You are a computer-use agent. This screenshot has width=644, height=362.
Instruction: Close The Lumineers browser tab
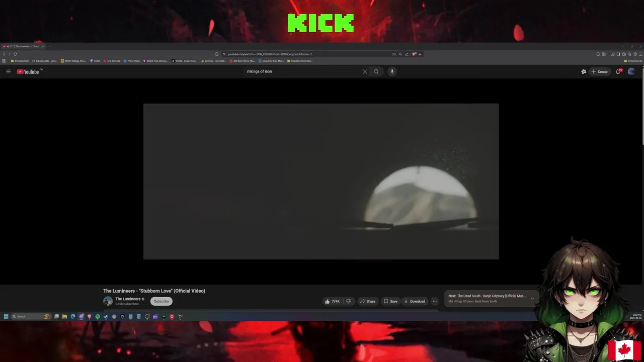(43, 46)
